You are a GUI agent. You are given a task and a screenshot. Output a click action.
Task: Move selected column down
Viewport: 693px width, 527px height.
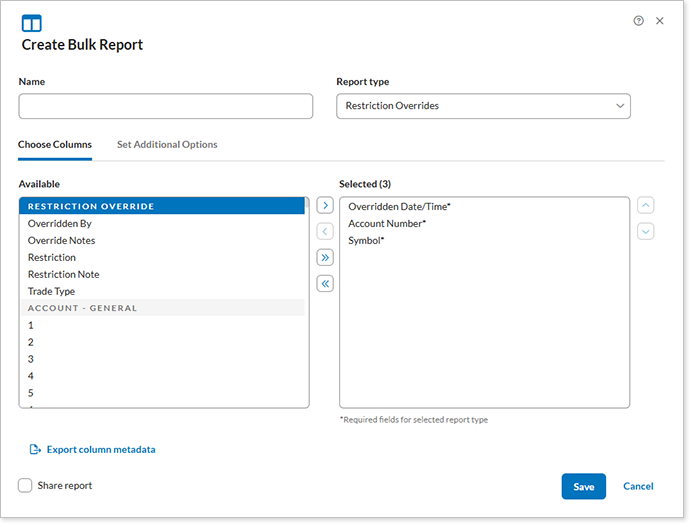pyautogui.click(x=646, y=231)
